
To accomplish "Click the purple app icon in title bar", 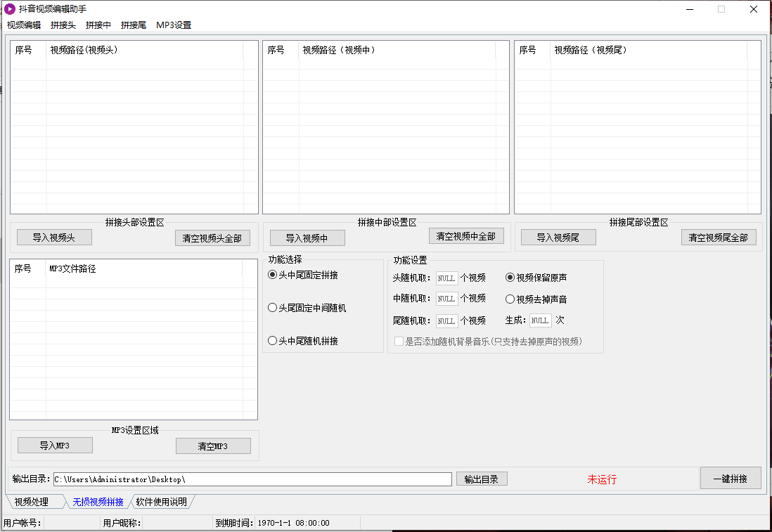I will [x=10, y=9].
